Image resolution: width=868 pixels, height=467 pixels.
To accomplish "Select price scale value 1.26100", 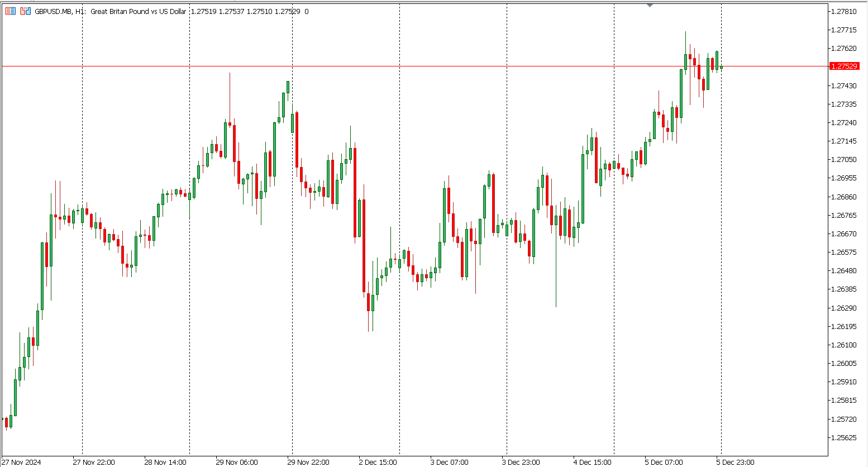I will pos(844,345).
